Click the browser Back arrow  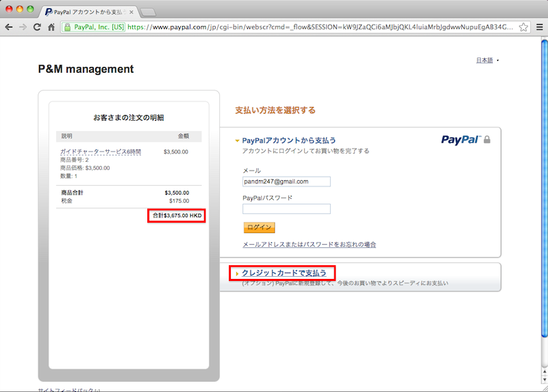pyautogui.click(x=9, y=27)
